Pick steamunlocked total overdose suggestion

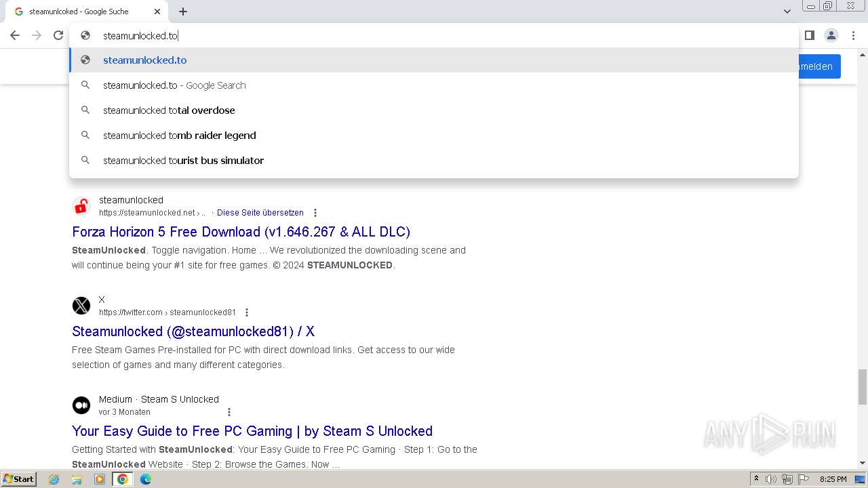coord(434,110)
